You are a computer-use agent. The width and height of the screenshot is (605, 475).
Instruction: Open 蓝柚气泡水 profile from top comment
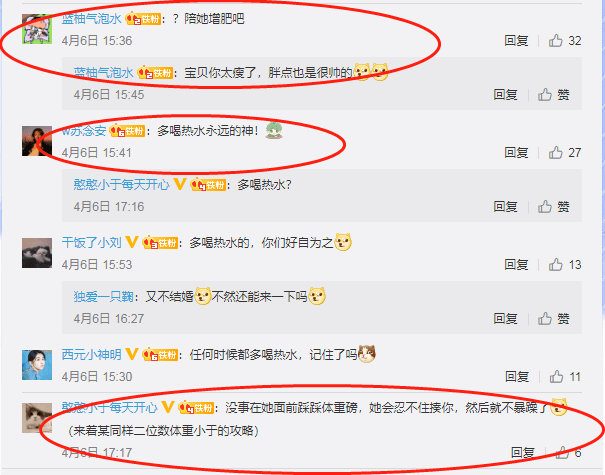pos(91,18)
